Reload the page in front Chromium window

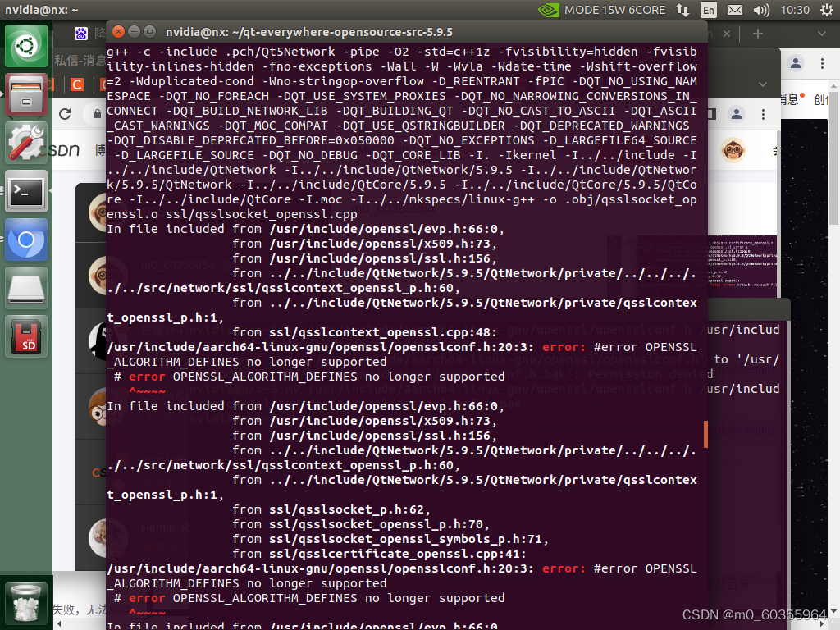click(65, 113)
